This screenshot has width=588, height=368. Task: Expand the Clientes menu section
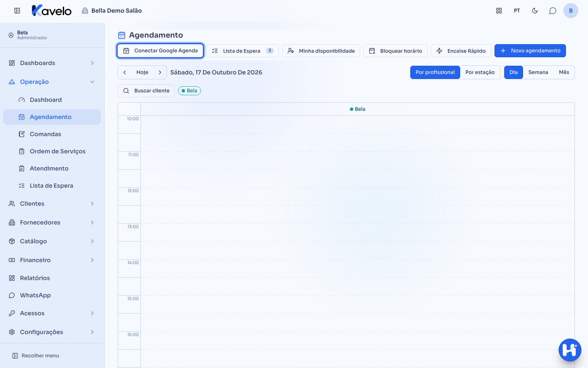pos(52,204)
